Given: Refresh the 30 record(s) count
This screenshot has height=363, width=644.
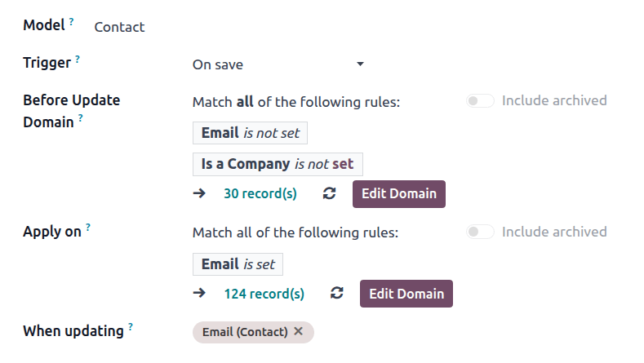Looking at the screenshot, I should tap(329, 194).
